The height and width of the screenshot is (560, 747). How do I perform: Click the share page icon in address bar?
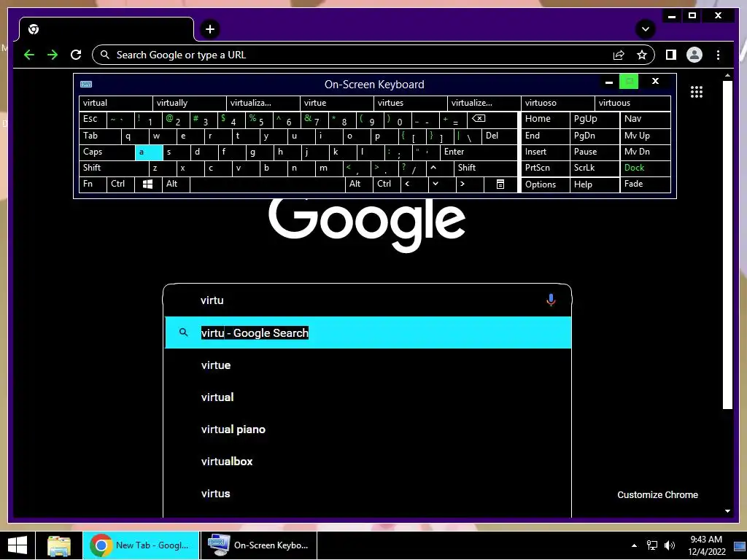pos(619,55)
